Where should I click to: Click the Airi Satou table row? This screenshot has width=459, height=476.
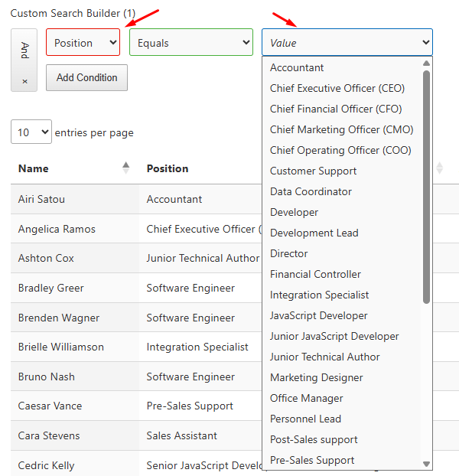[136, 199]
